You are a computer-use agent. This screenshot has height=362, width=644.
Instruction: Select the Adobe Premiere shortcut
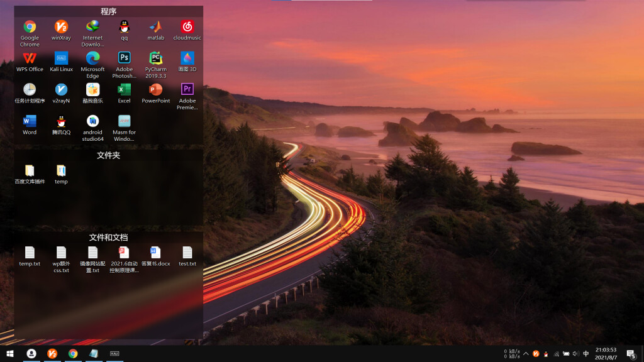pyautogui.click(x=187, y=96)
